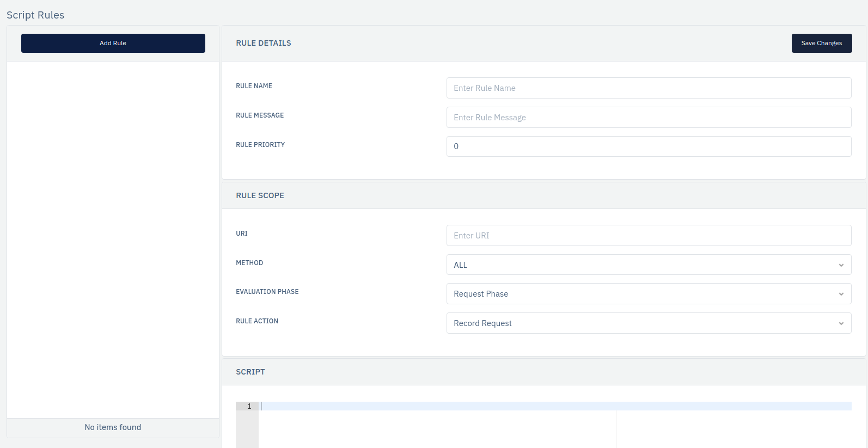
Task: Click the URI label
Action: click(x=242, y=234)
